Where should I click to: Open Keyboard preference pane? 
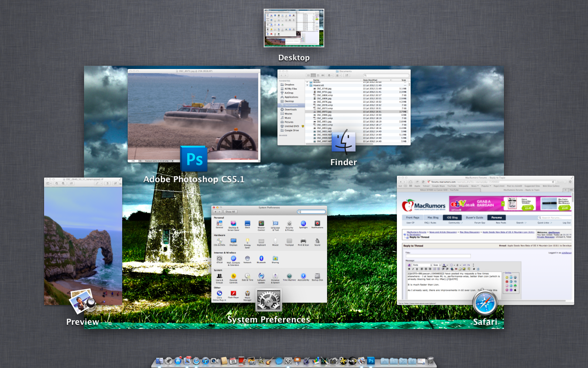point(261,242)
